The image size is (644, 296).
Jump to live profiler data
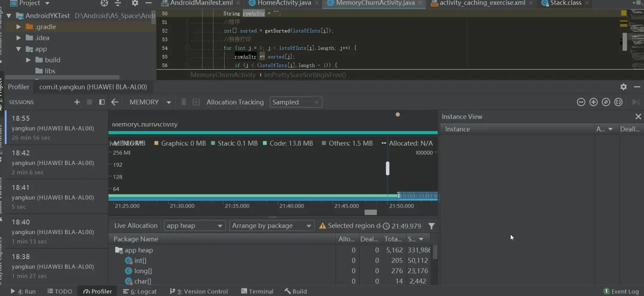pyautogui.click(x=636, y=102)
